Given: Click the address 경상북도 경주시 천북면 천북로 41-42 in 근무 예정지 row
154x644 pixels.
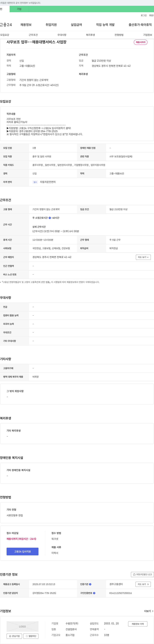Looking at the screenshot, I should pyautogui.click(x=52, y=257).
